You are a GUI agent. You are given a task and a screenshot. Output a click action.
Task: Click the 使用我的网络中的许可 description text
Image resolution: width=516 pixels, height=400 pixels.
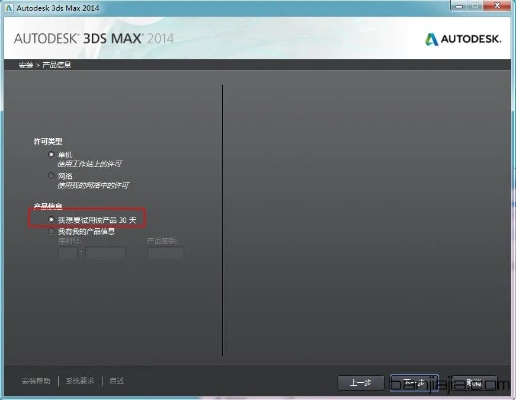coord(93,185)
